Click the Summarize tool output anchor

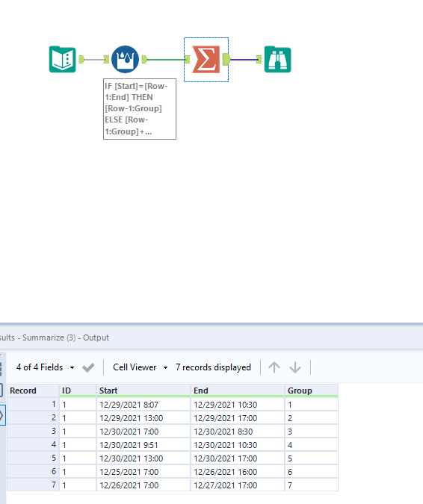tap(226, 60)
